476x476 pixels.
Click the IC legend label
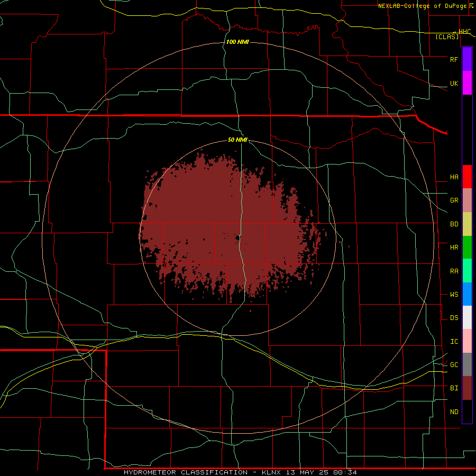(x=454, y=342)
